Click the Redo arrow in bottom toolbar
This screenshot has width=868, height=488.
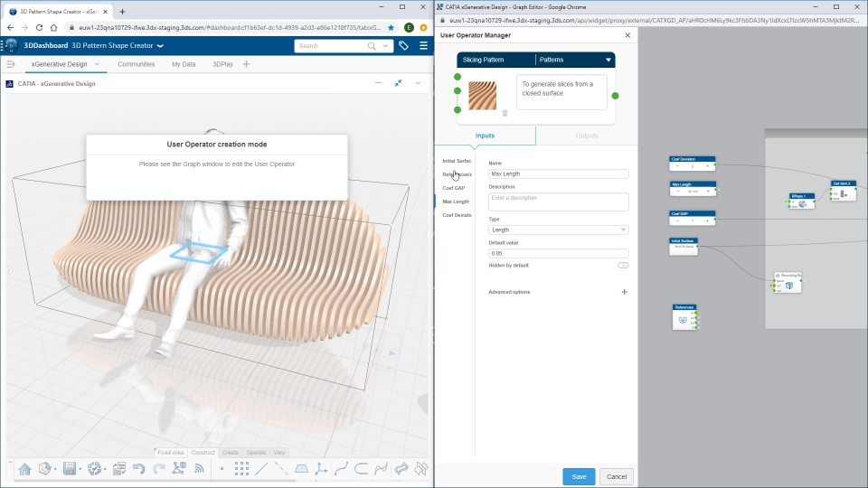click(x=159, y=469)
